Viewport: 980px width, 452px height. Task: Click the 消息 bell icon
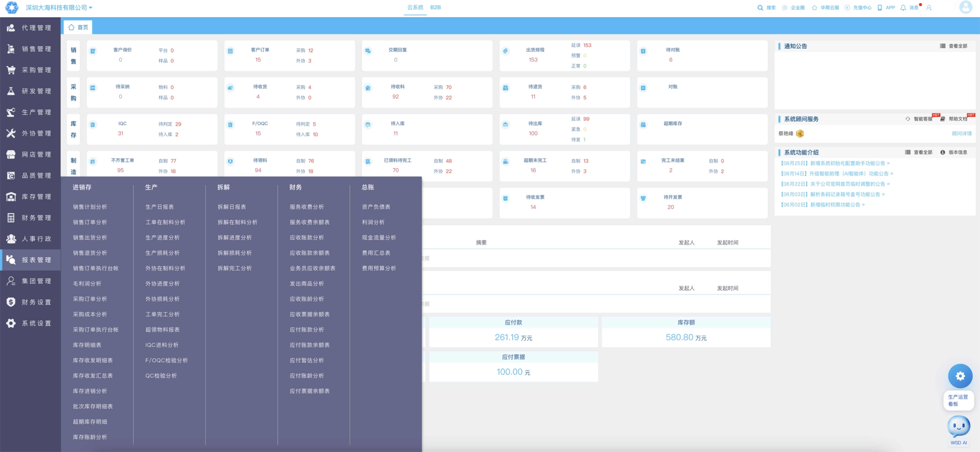903,8
